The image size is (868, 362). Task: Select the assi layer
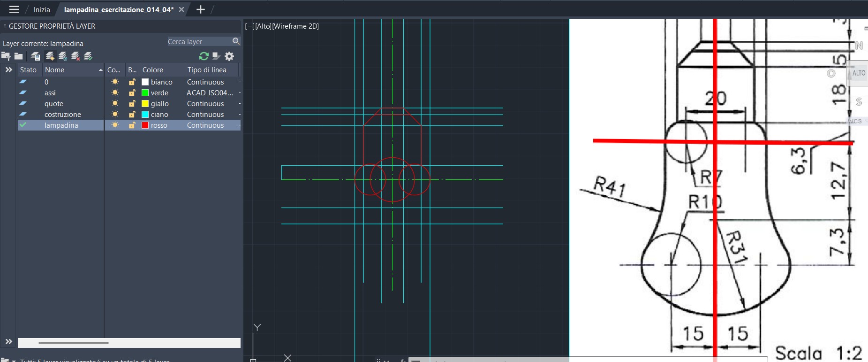click(x=50, y=93)
